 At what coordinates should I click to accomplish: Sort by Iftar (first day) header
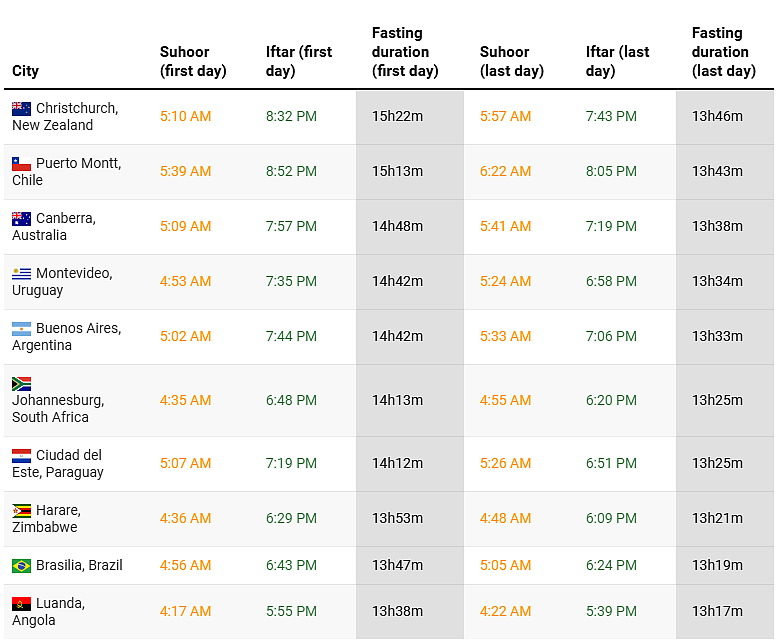click(299, 61)
